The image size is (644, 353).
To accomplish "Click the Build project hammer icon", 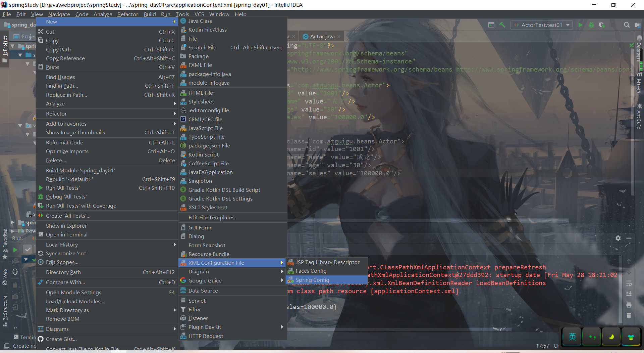I will click(502, 25).
